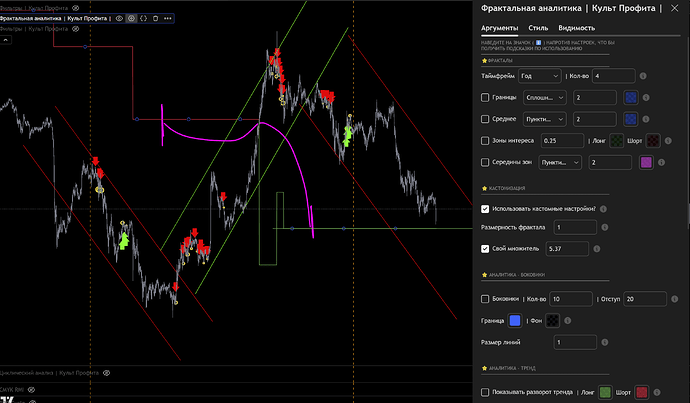Screen dimensions: 690x403
Task: Switch to the Стиль tab
Action: click(x=540, y=29)
